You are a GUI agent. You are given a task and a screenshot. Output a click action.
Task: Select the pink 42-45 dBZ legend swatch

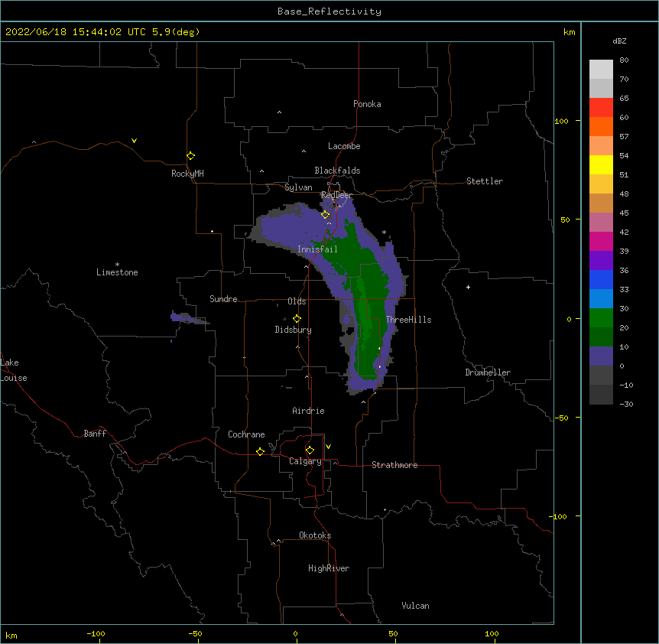pos(601,222)
